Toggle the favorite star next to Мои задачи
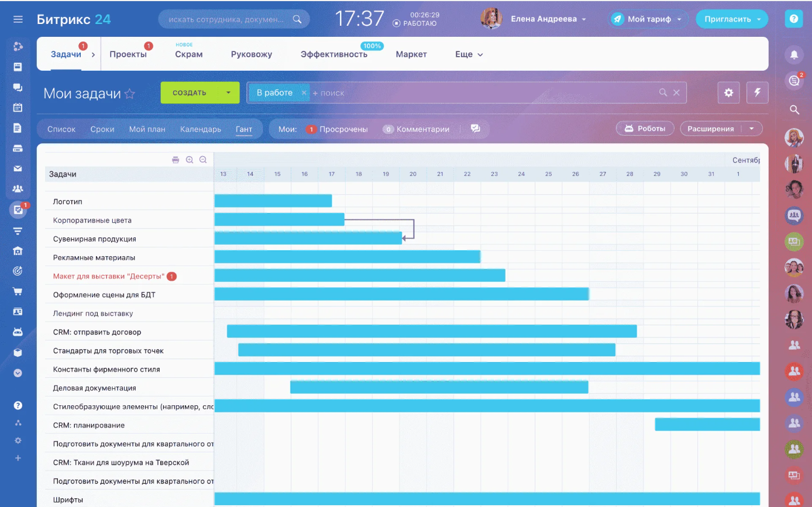The image size is (812, 507). click(130, 94)
